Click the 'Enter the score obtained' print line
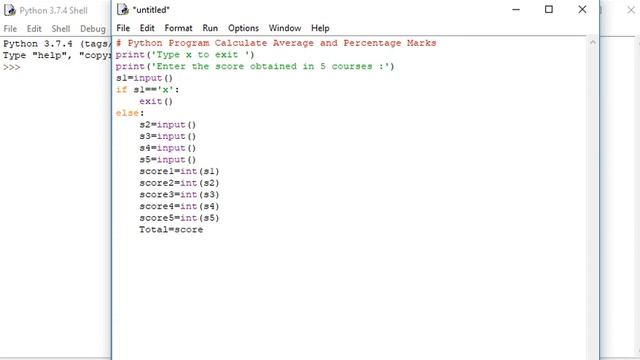 click(x=255, y=66)
